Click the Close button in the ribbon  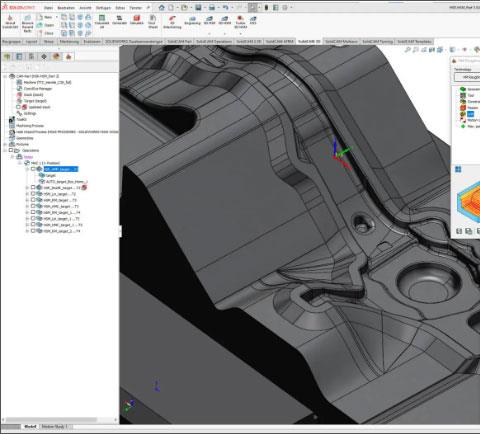click(46, 33)
